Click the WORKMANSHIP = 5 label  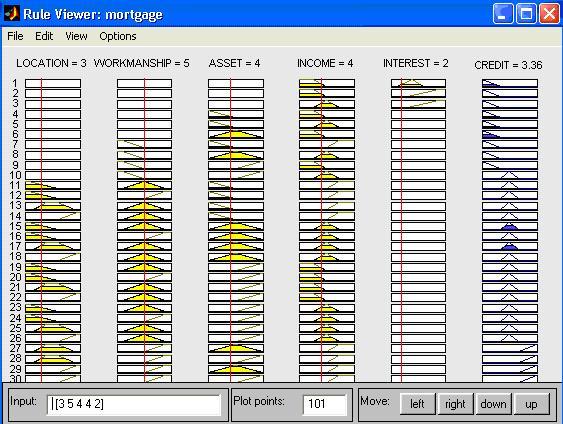141,63
